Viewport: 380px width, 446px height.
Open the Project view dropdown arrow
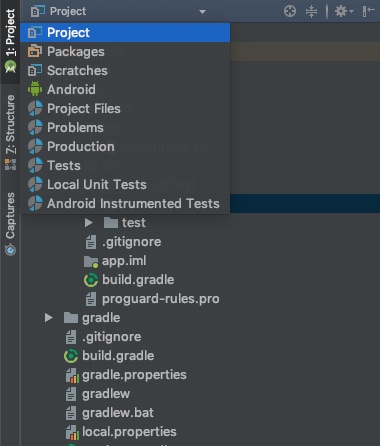click(x=202, y=12)
